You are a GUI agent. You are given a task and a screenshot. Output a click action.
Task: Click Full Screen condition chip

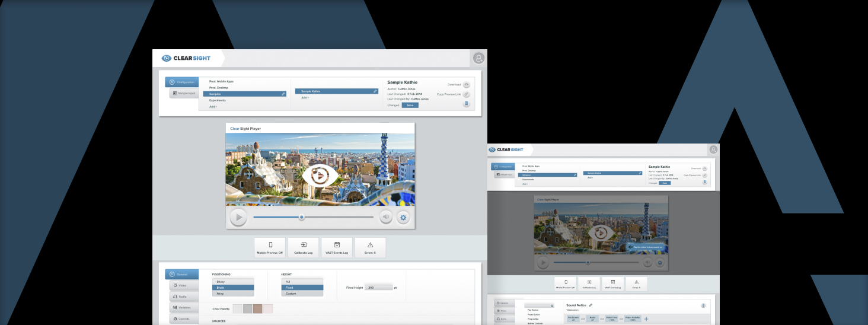pyautogui.click(x=573, y=319)
